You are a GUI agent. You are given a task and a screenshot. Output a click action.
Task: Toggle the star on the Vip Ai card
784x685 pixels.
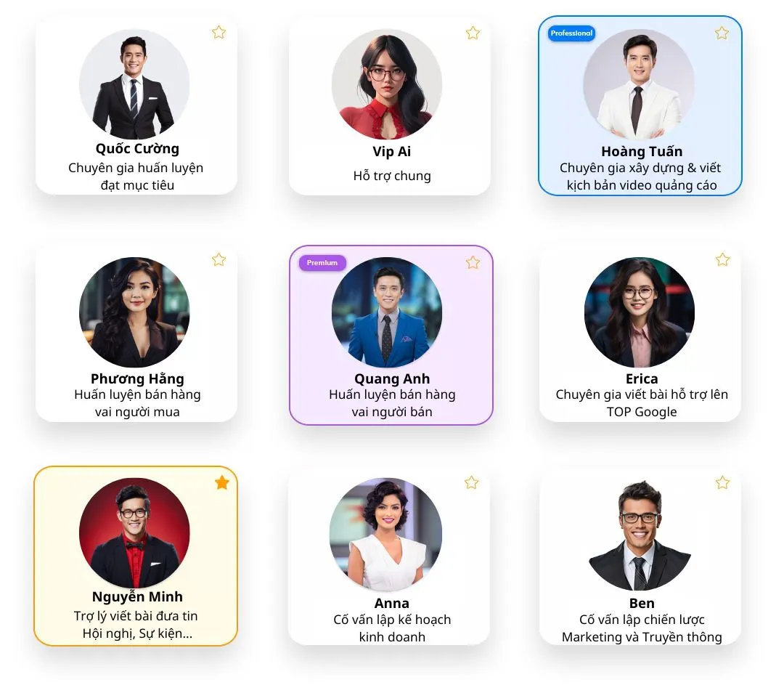coord(473,33)
